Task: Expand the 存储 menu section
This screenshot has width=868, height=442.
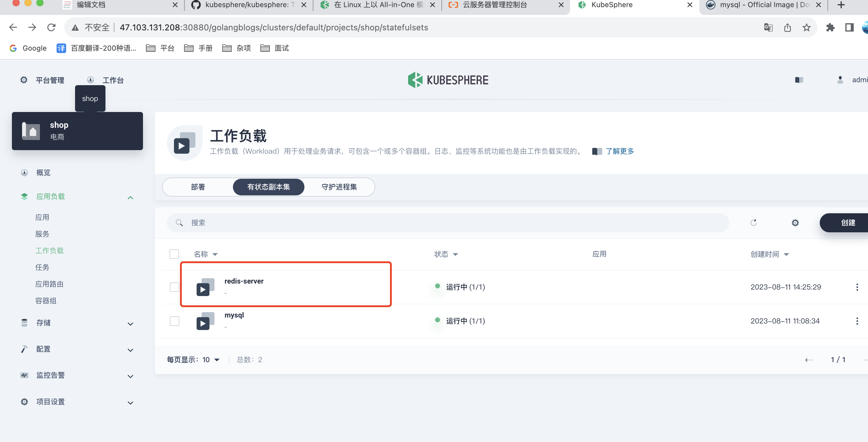Action: 130,324
